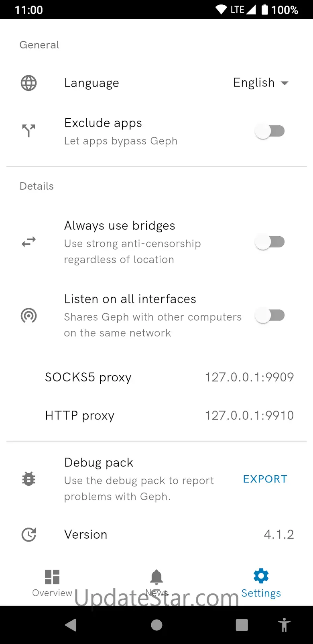Click the split-arrows Exclude apps icon
The height and width of the screenshot is (644, 313).
click(x=29, y=131)
